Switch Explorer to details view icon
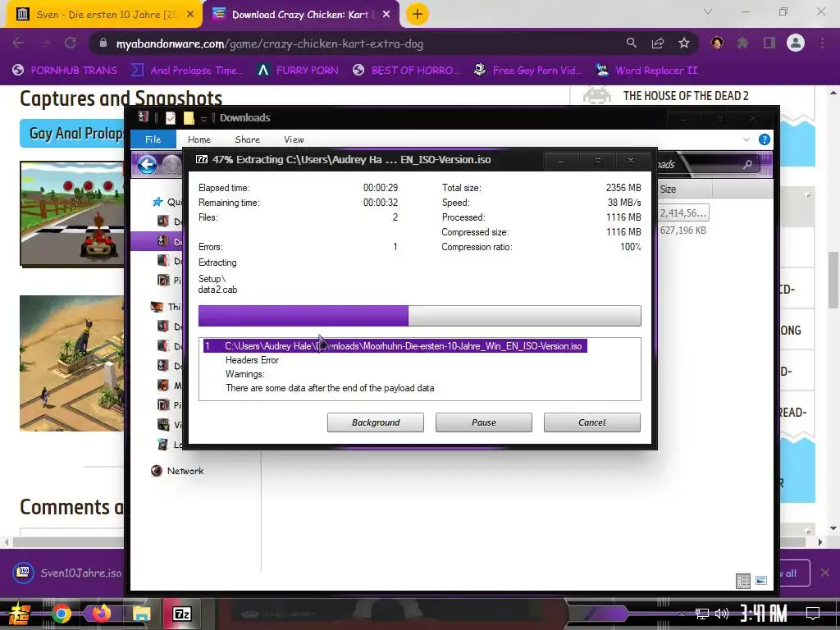This screenshot has height=630, width=840. tap(743, 581)
